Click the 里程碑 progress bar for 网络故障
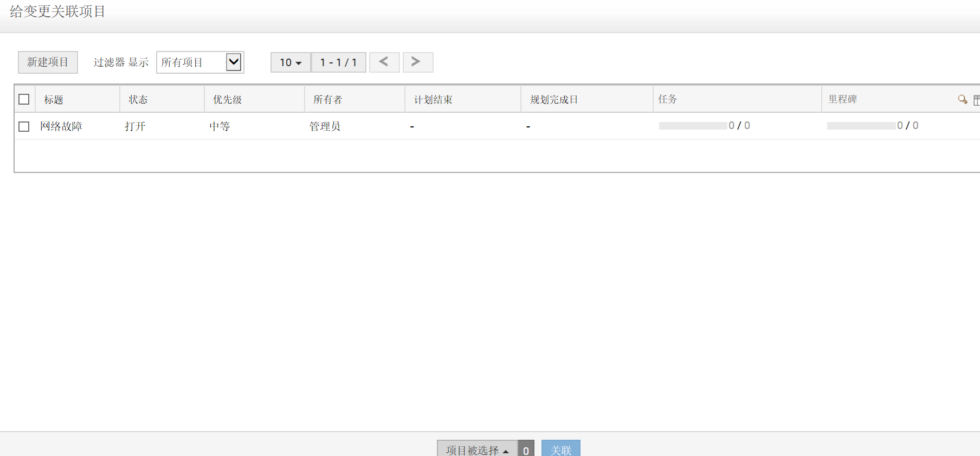Image resolution: width=980 pixels, height=456 pixels. [861, 126]
